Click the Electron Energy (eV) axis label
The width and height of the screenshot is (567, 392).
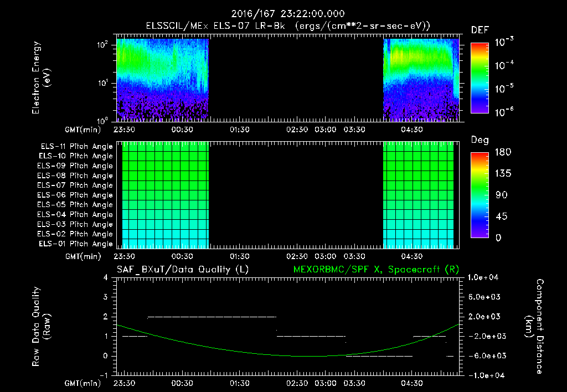pyautogui.click(x=41, y=78)
